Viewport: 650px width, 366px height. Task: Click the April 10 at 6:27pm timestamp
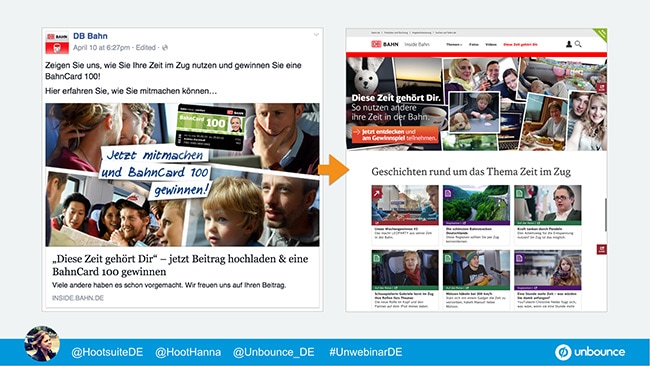(x=102, y=48)
